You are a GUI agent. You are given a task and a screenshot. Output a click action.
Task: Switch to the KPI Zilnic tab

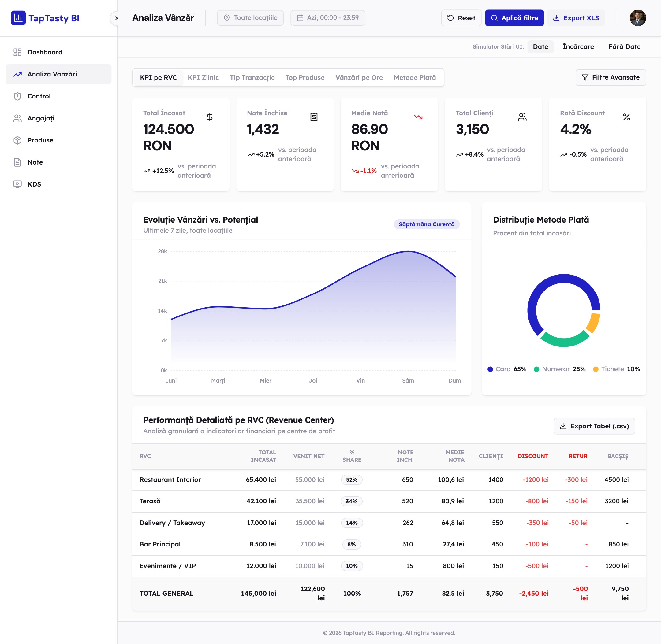[x=203, y=77]
